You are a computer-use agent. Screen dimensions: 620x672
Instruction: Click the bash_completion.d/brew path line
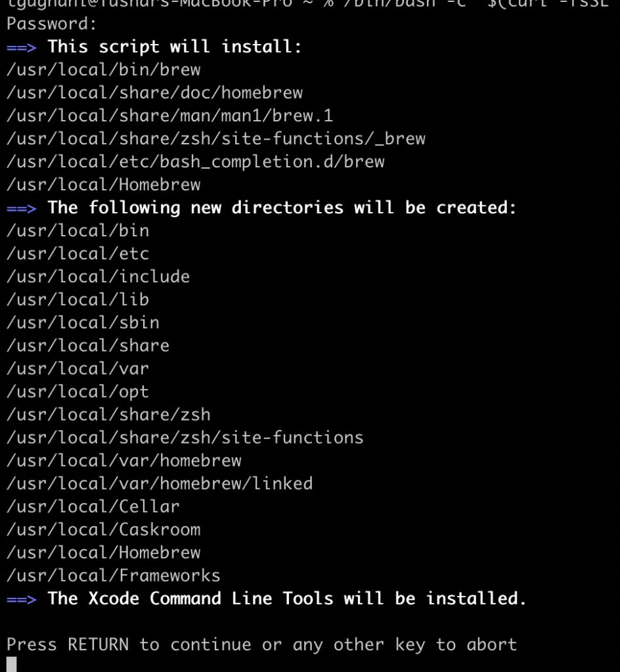point(196,162)
